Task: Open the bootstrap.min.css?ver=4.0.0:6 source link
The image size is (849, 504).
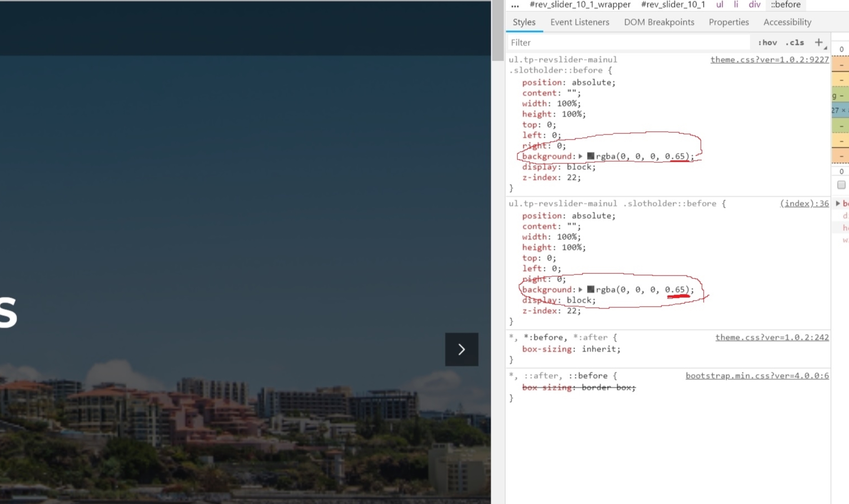Action: click(757, 376)
